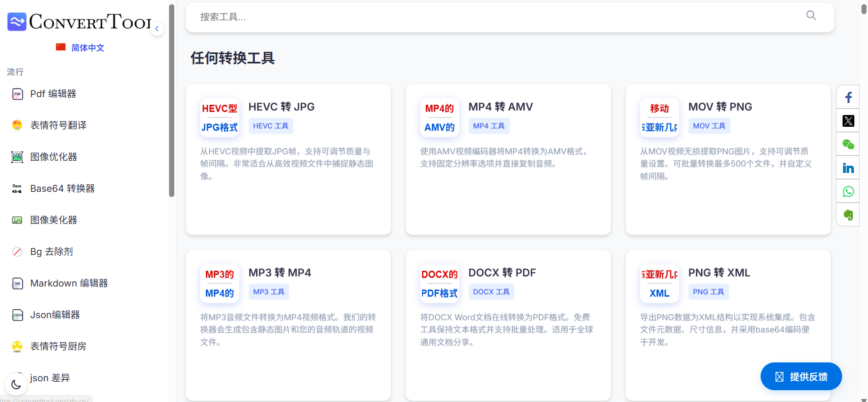Click the 表情符号厨房 emoji icon
Viewport: 868px width, 402px height.
click(17, 346)
